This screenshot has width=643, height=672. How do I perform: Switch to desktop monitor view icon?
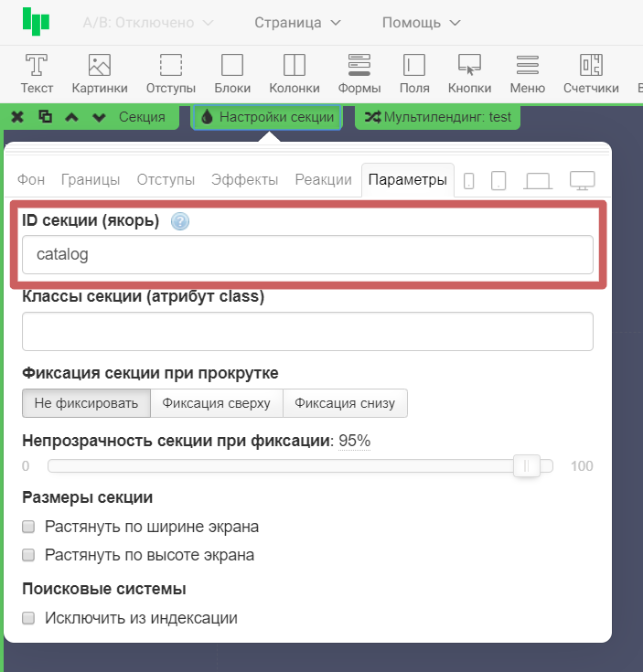(583, 180)
